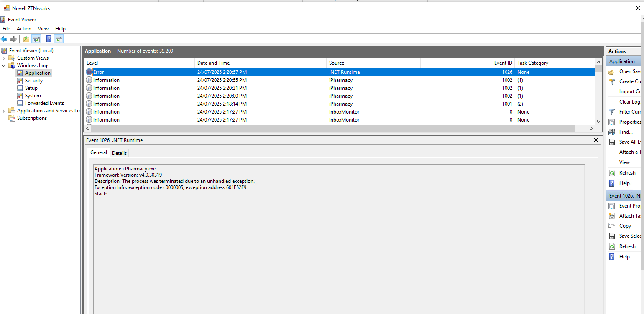
Task: Click the Find binoculars icon
Action: (612, 132)
